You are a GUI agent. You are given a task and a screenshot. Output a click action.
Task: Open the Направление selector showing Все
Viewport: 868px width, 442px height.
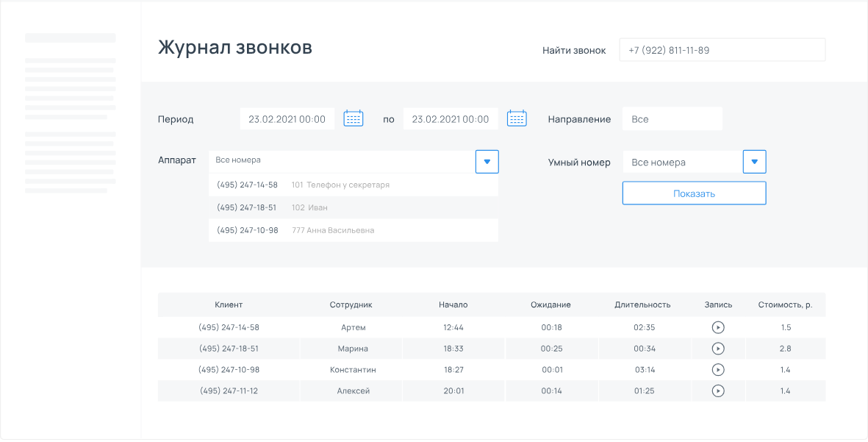click(672, 118)
